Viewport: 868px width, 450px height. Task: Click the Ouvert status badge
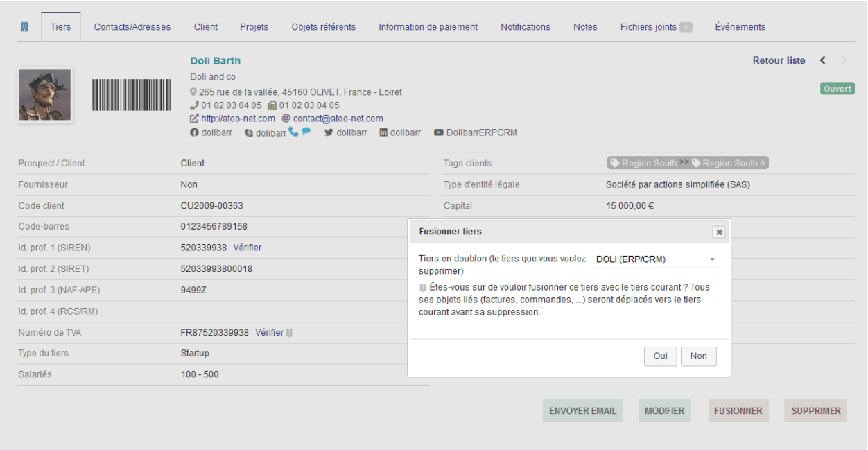pos(837,89)
